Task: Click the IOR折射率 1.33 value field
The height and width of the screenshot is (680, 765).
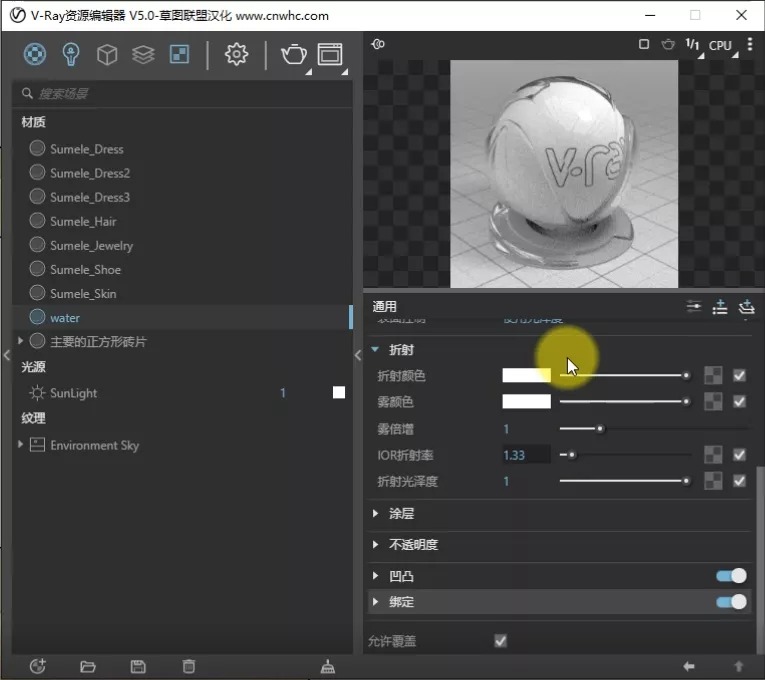Action: click(526, 455)
